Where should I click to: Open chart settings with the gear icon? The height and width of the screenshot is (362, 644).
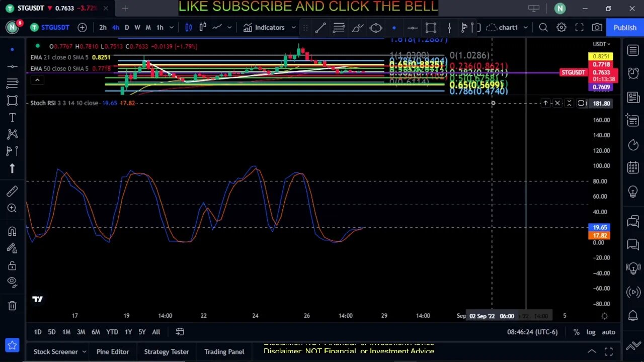tap(561, 27)
